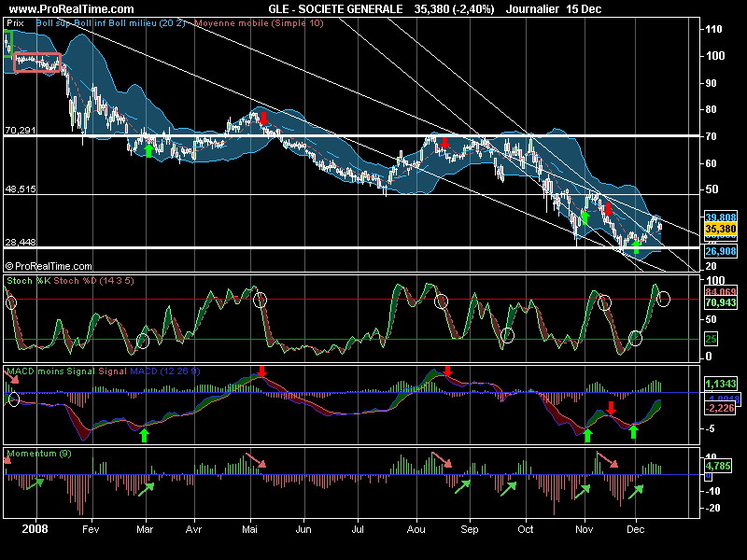Click the Sep month label

click(470, 529)
